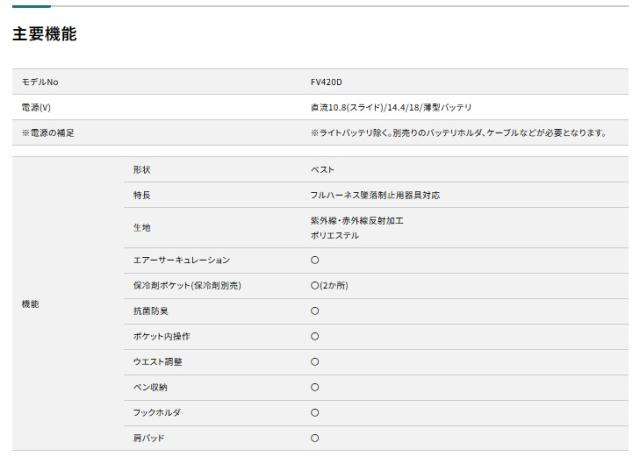640x457 pixels.
Task: Click the 電源(V) label
Action: click(x=36, y=108)
